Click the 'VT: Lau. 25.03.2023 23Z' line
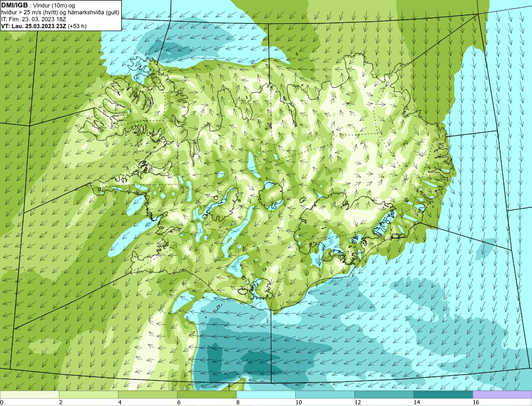532x406 pixels. 34,26
